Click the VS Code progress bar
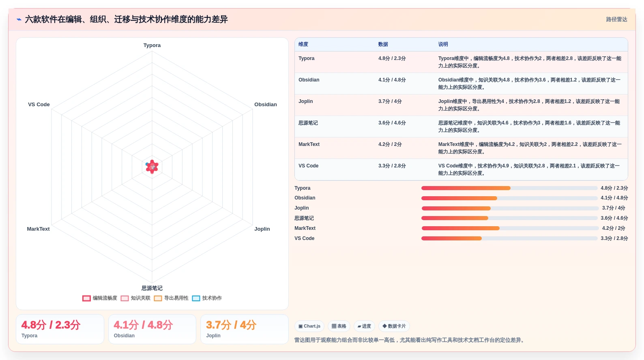This screenshot has height=360, width=644. (509, 238)
